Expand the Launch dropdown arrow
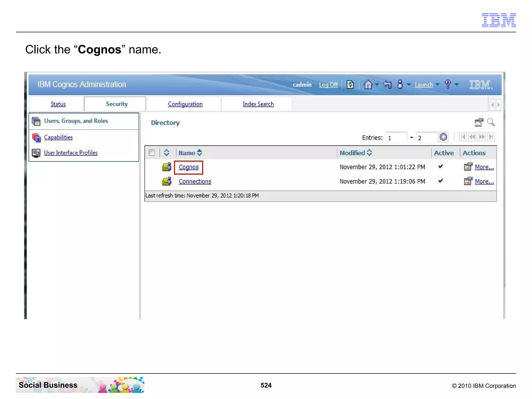The image size is (532, 399). point(437,84)
